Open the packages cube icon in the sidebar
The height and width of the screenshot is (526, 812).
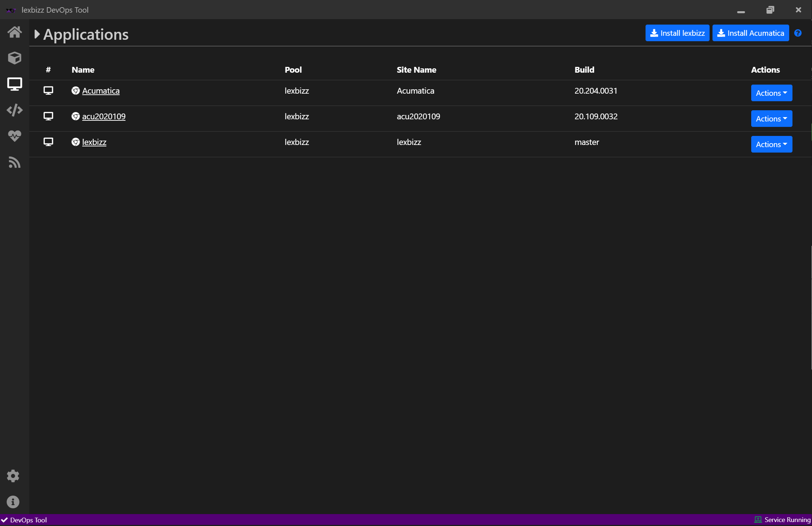(14, 58)
